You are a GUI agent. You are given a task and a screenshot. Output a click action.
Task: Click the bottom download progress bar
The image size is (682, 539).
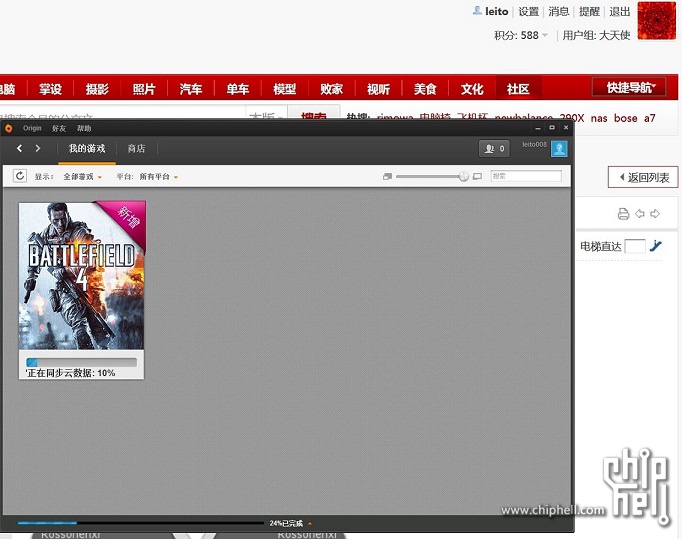[x=140, y=523]
